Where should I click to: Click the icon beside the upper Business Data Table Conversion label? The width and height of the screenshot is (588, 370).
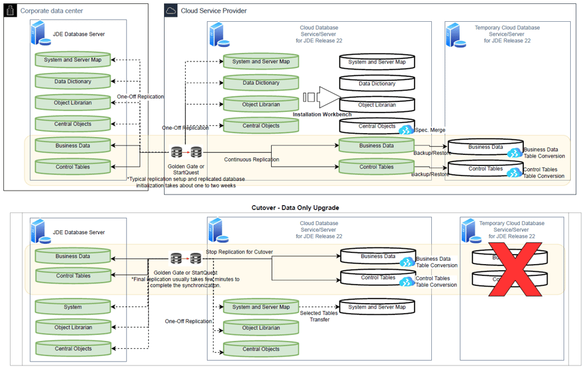515,153
